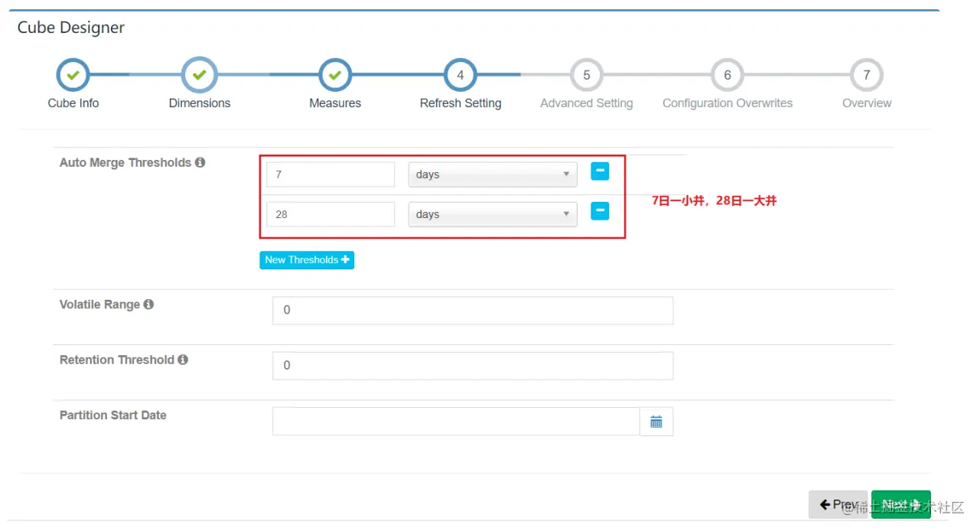Go to the Cube Info step circle
Image resolution: width=980 pixels, height=531 pixels.
click(x=73, y=75)
